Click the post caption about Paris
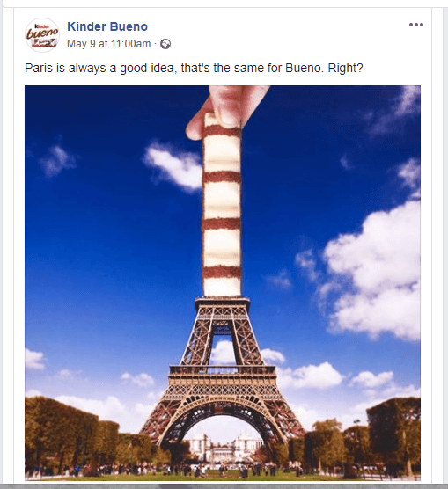The width and height of the screenshot is (448, 489). click(x=194, y=68)
